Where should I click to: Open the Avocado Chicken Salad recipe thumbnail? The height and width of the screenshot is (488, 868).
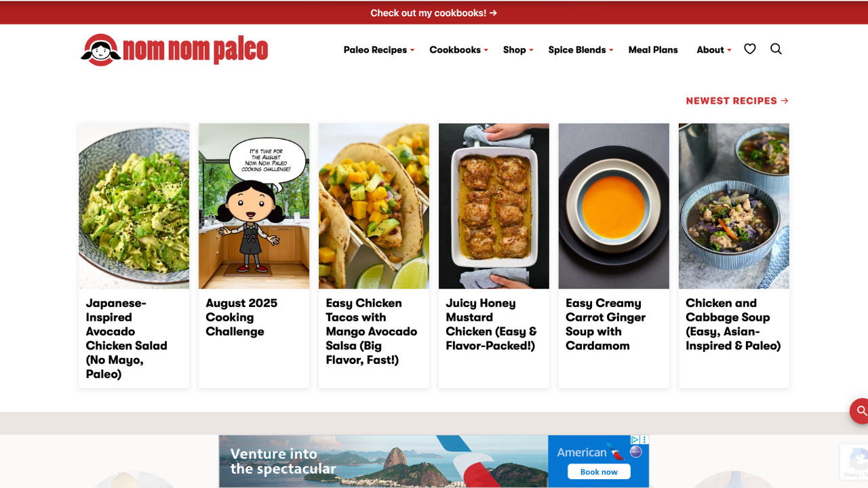(x=134, y=206)
